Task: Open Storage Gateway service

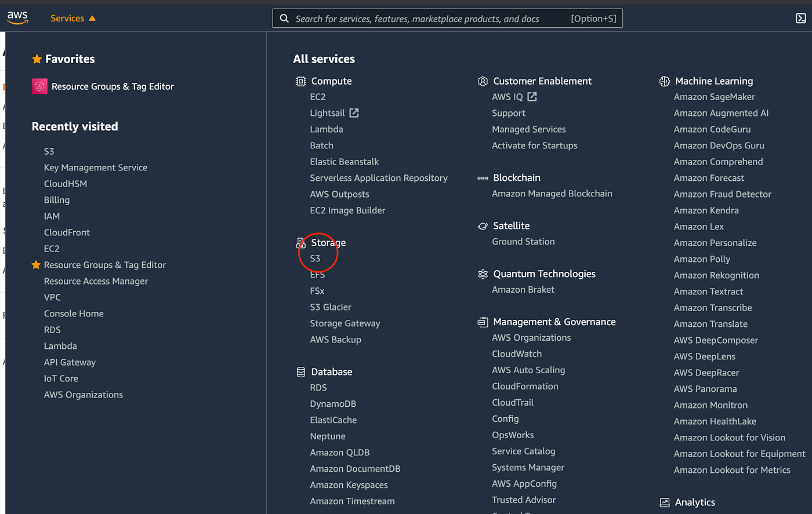Action: (x=345, y=323)
